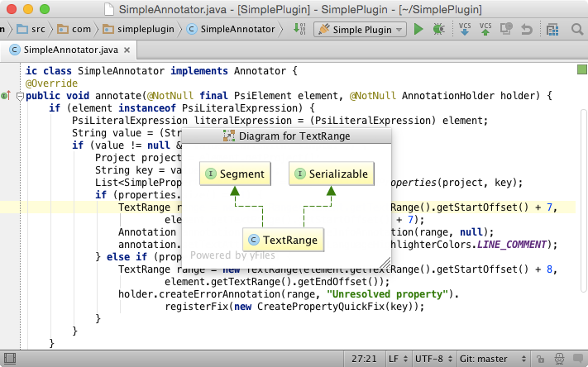Click the Diagram for TextRange popup title
This screenshot has height=367, width=588.
[286, 136]
